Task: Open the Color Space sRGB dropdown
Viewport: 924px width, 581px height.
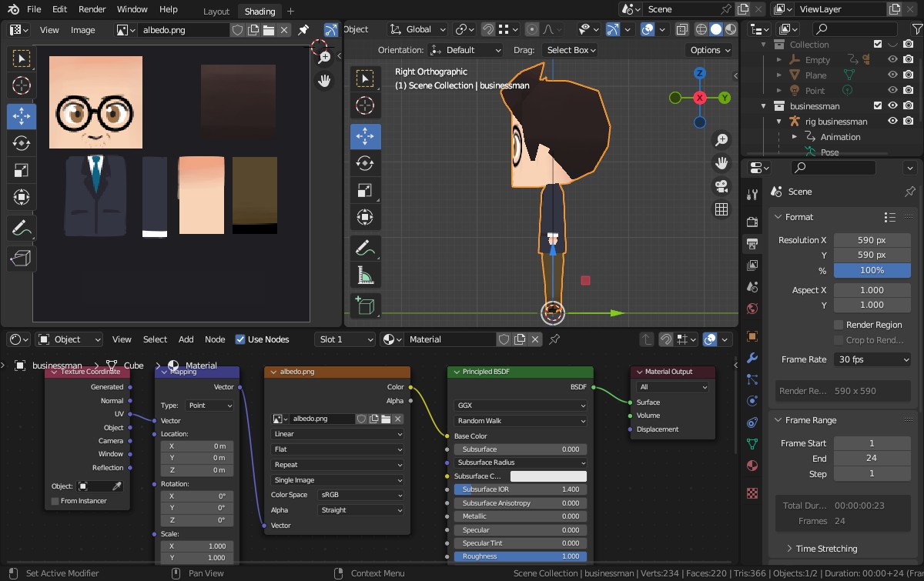Action: pos(360,495)
